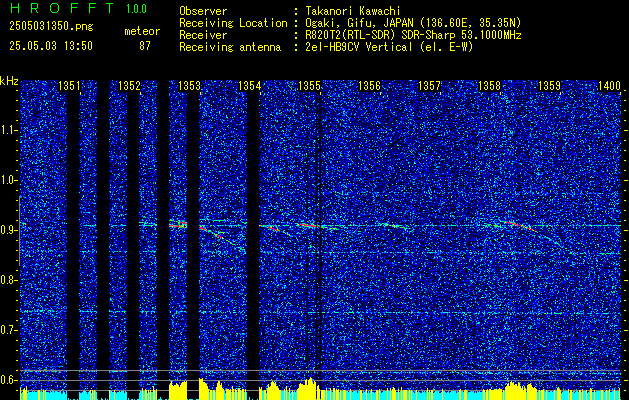The image size is (629, 400).
Task: Click the 0.8 kHz axis label
Action: tap(8, 280)
